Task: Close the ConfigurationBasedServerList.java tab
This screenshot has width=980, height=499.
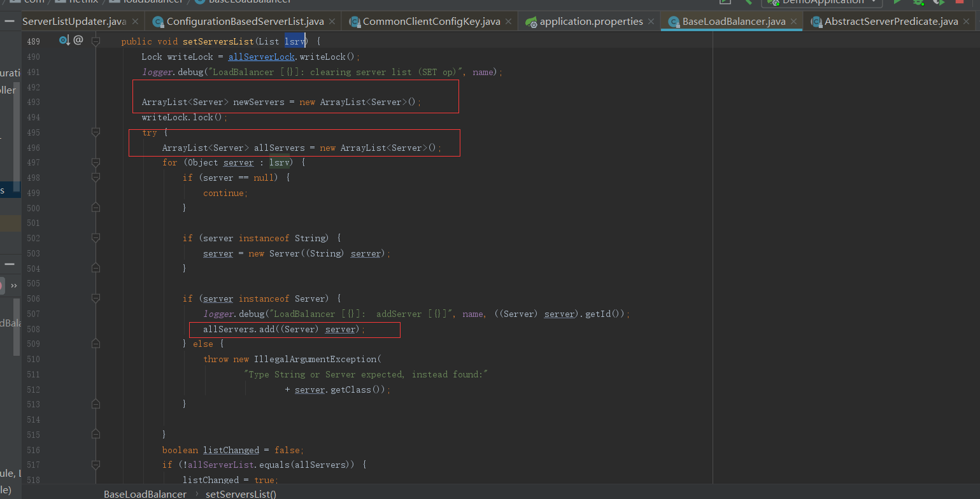Action: [x=332, y=22]
